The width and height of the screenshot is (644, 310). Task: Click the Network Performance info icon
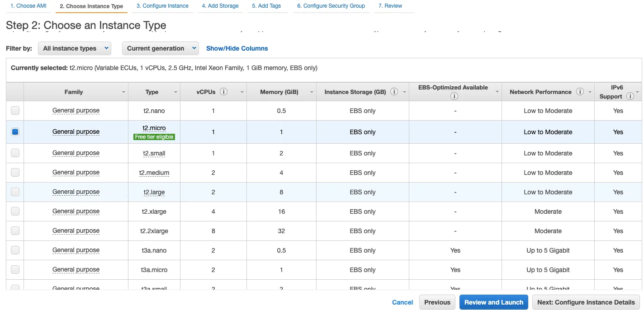point(580,92)
